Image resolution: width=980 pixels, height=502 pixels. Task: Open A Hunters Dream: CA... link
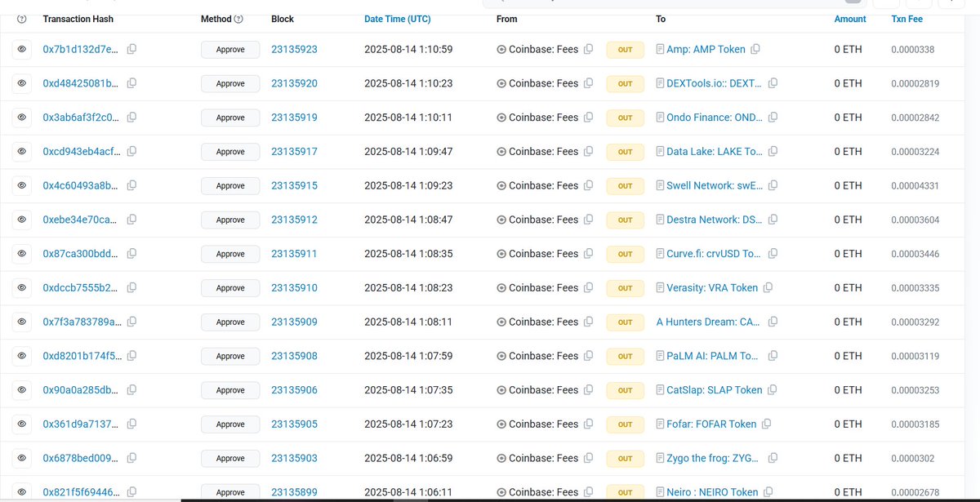709,322
